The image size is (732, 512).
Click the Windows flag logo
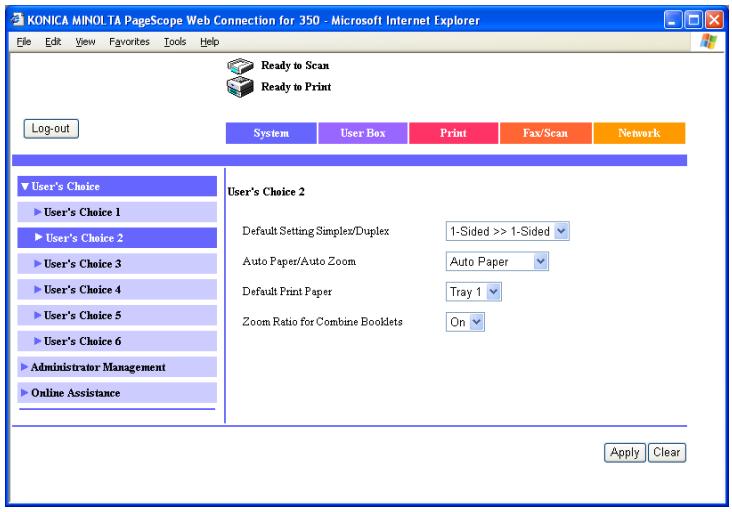[708, 41]
